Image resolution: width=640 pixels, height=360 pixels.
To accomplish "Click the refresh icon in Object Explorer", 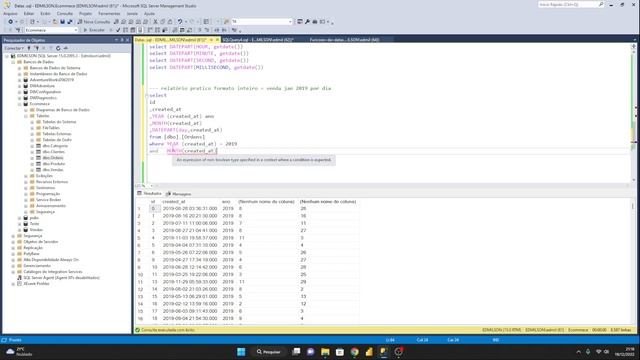I will point(58,48).
